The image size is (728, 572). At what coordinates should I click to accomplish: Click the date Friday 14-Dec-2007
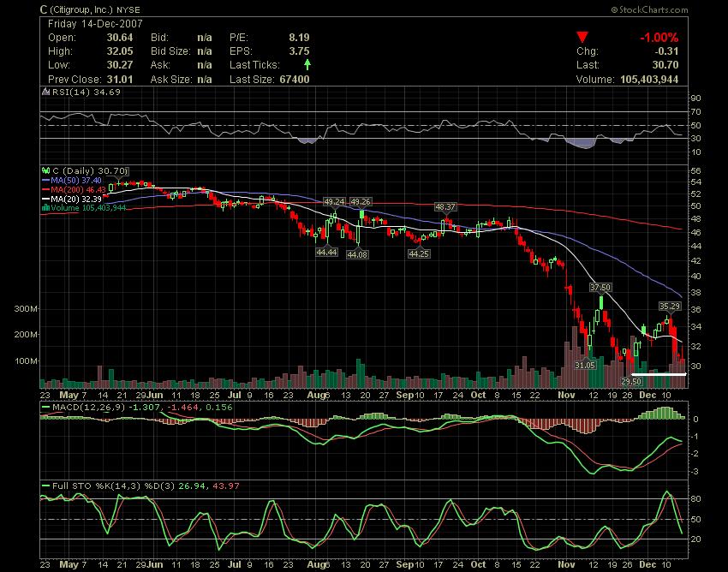[95, 24]
